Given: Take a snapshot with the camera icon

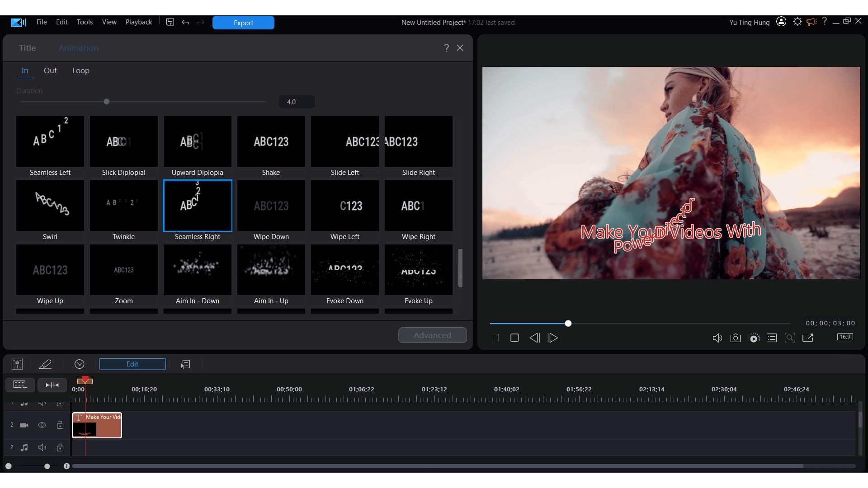Looking at the screenshot, I should point(736,338).
